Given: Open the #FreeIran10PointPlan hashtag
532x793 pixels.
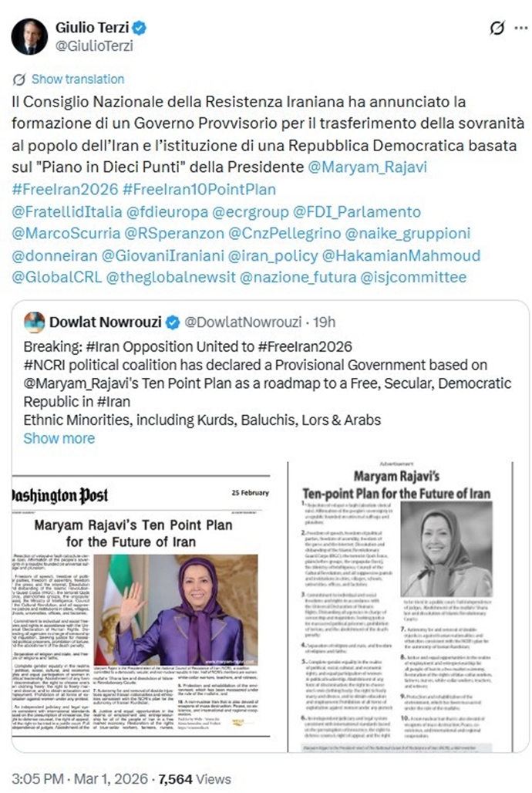Looking at the screenshot, I should coord(199,189).
